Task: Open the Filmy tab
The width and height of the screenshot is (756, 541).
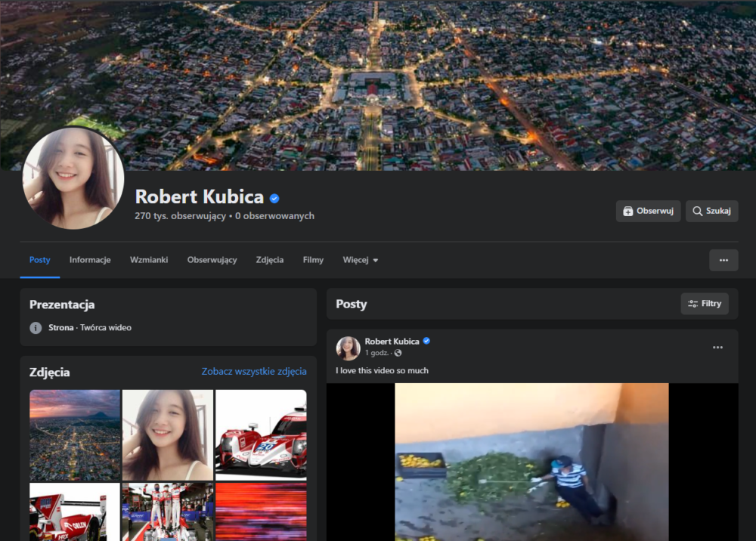Action: pyautogui.click(x=313, y=260)
